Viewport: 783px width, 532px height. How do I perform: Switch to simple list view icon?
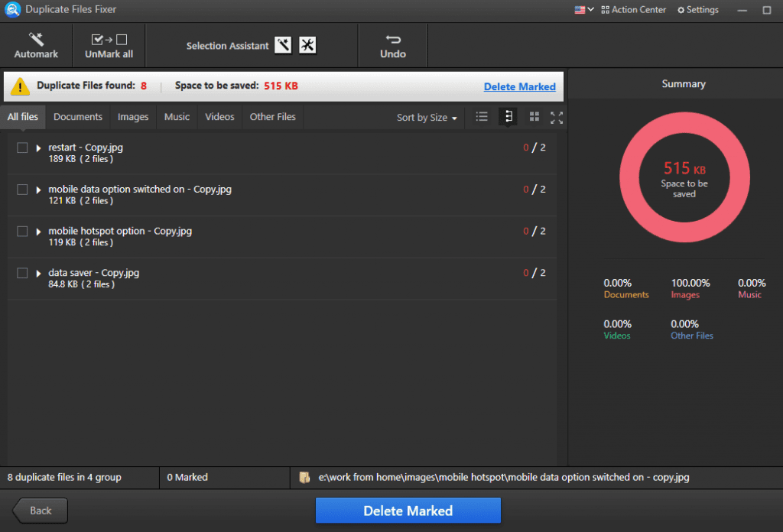(482, 117)
